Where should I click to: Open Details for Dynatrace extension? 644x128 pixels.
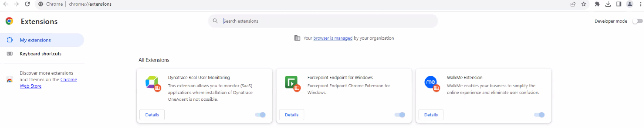[x=152, y=115]
